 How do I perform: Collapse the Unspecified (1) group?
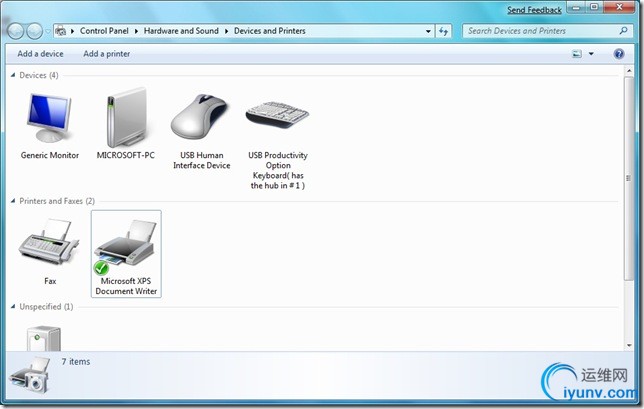pos(13,306)
